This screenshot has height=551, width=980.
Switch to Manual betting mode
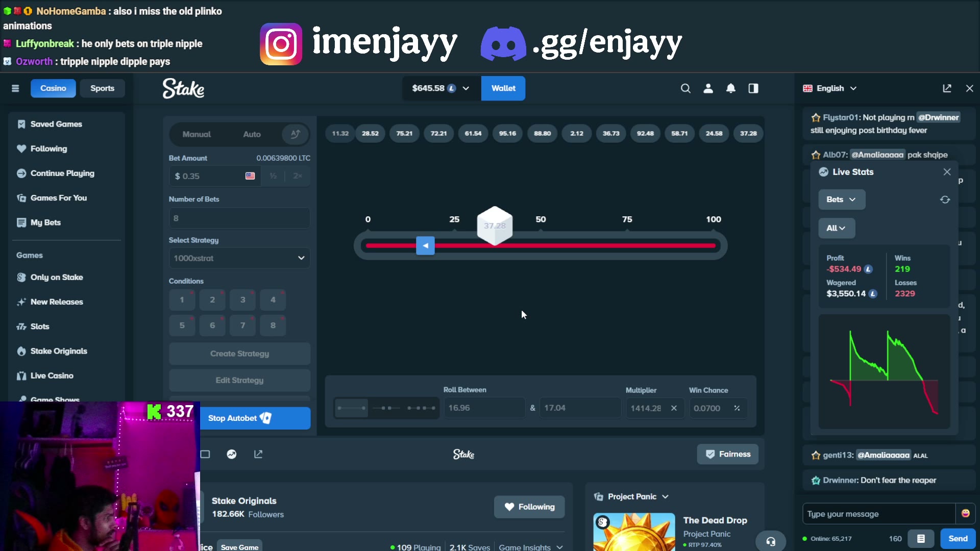pyautogui.click(x=197, y=134)
